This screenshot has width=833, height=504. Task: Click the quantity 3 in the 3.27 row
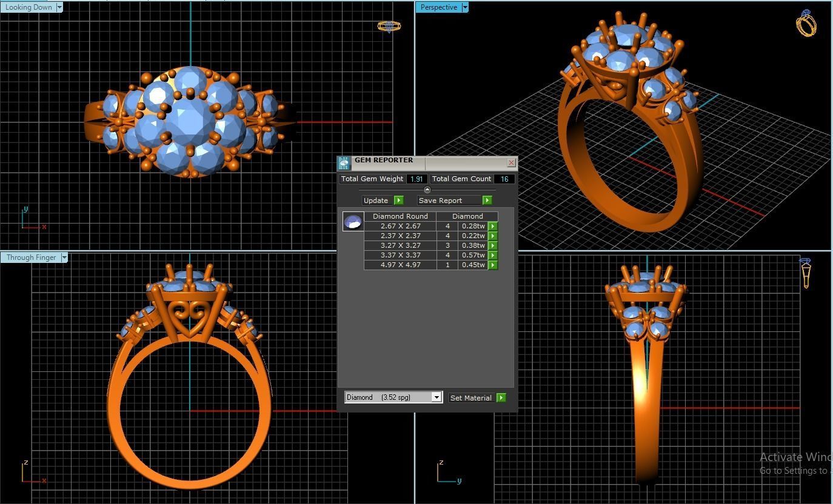(x=447, y=245)
